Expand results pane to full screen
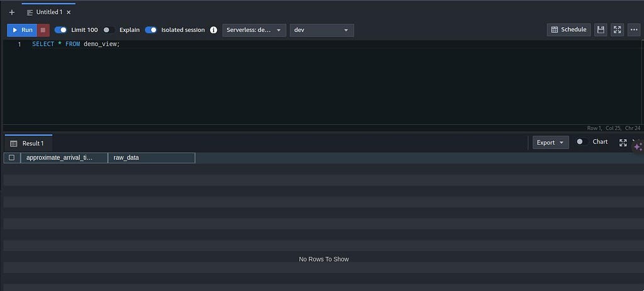644x291 pixels. point(623,142)
